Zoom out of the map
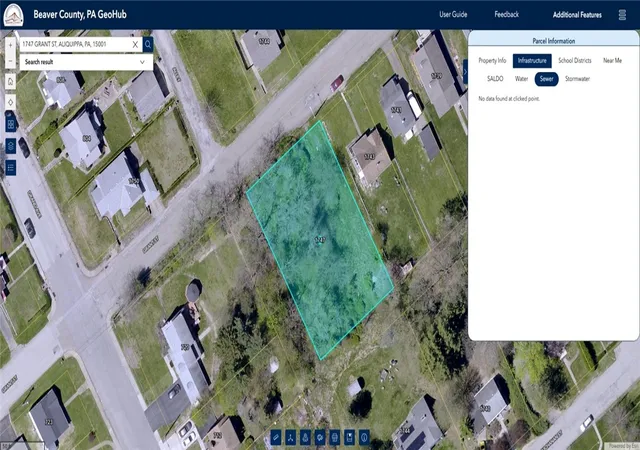 click(x=11, y=61)
